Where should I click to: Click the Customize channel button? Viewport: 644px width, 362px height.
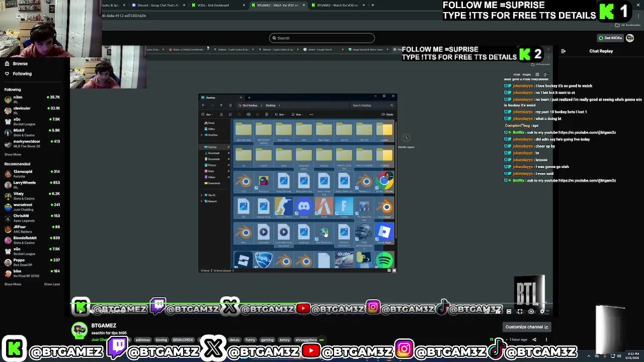click(x=527, y=327)
